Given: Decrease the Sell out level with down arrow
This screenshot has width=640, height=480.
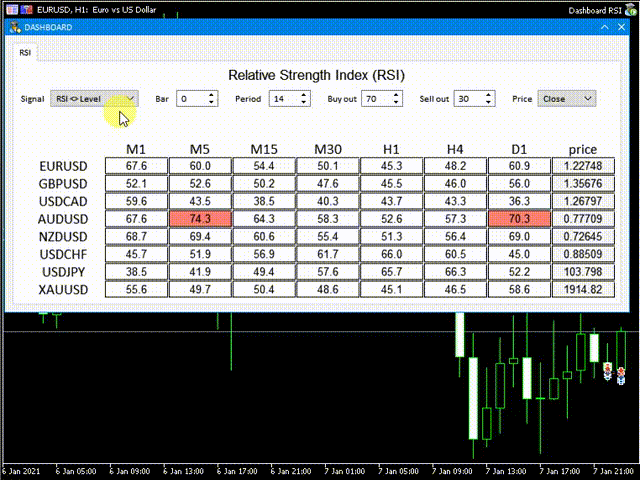Looking at the screenshot, I should tap(488, 102).
